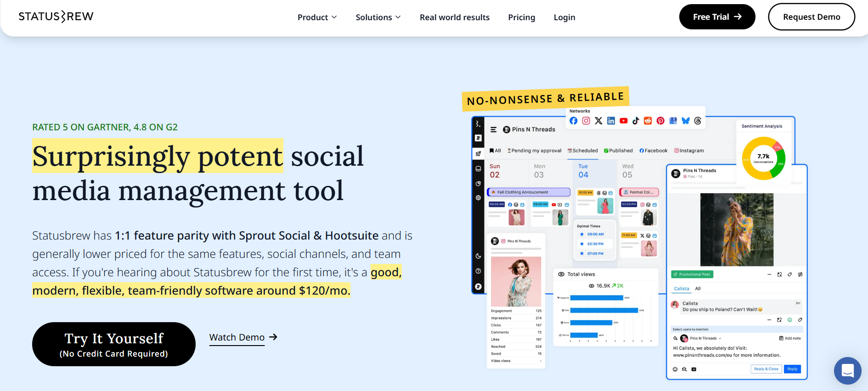Screen dimensions: 868x391
Task: Click Add note in the reply box
Action: 790,338
